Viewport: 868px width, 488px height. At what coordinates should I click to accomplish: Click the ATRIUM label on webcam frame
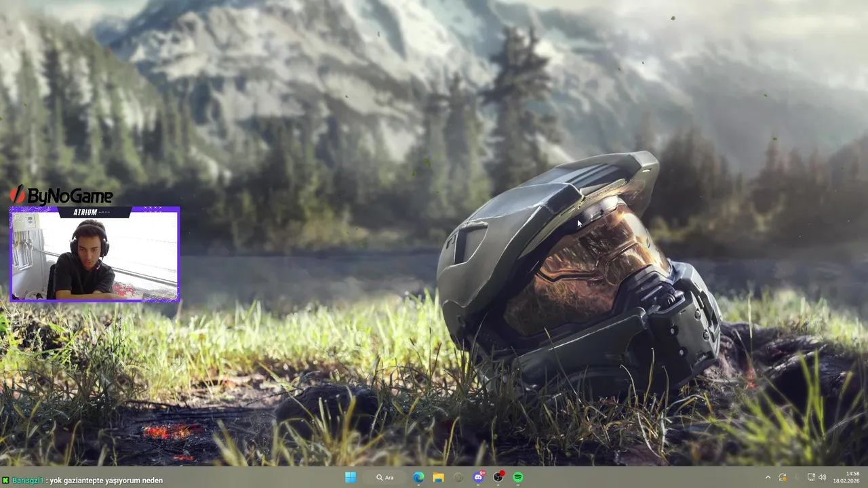click(x=85, y=212)
